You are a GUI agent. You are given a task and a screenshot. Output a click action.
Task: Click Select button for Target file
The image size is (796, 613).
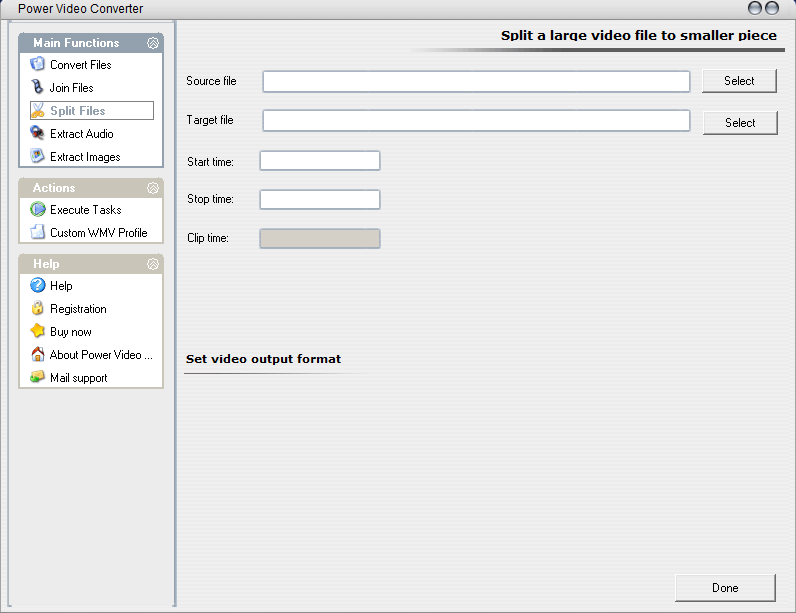coord(740,123)
